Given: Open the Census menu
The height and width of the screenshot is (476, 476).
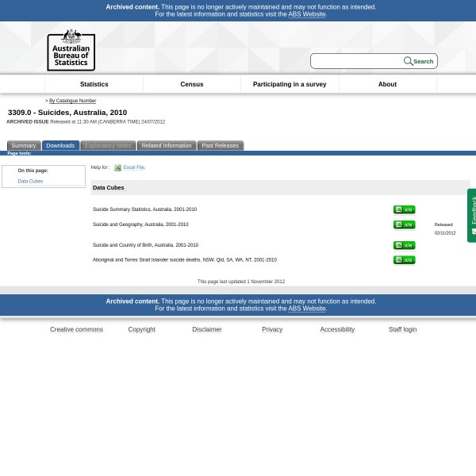Looking at the screenshot, I should [x=191, y=84].
